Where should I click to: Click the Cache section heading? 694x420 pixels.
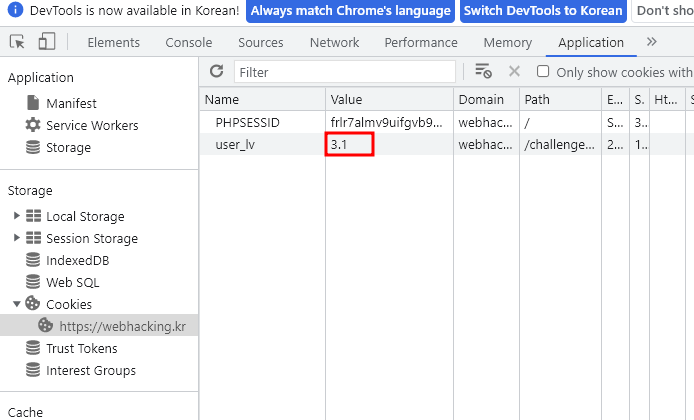click(25, 412)
